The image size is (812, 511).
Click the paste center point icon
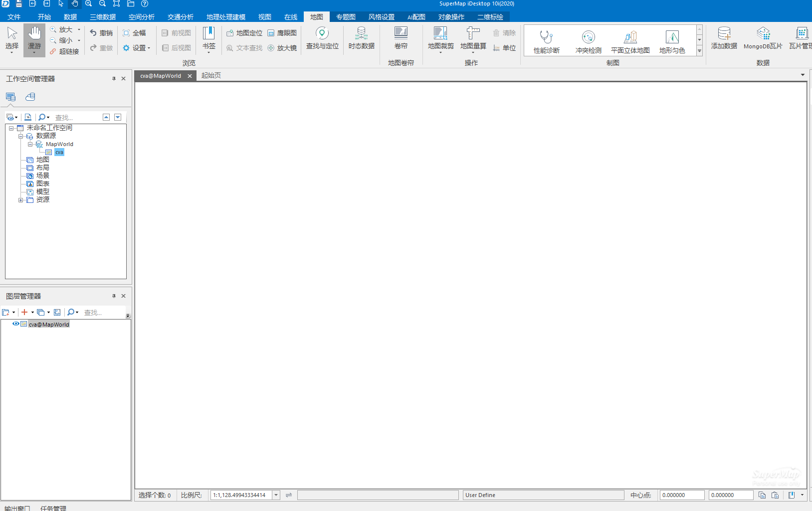[x=775, y=495]
